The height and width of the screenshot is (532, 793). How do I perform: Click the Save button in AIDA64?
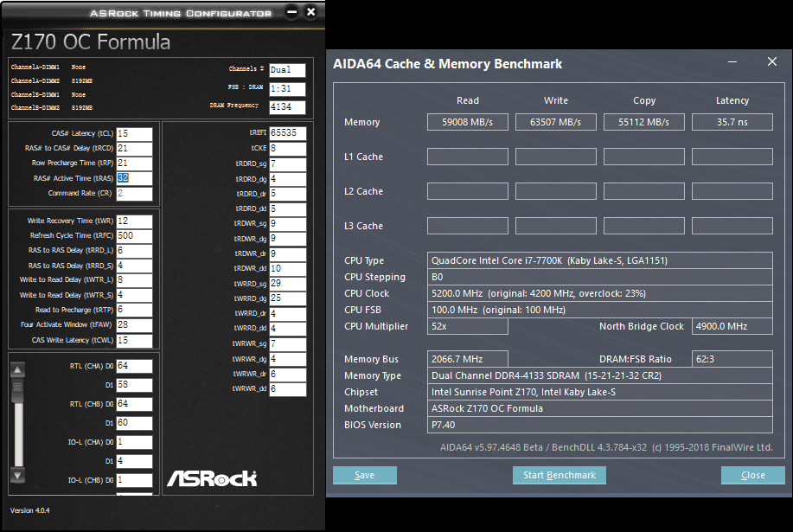coord(365,476)
